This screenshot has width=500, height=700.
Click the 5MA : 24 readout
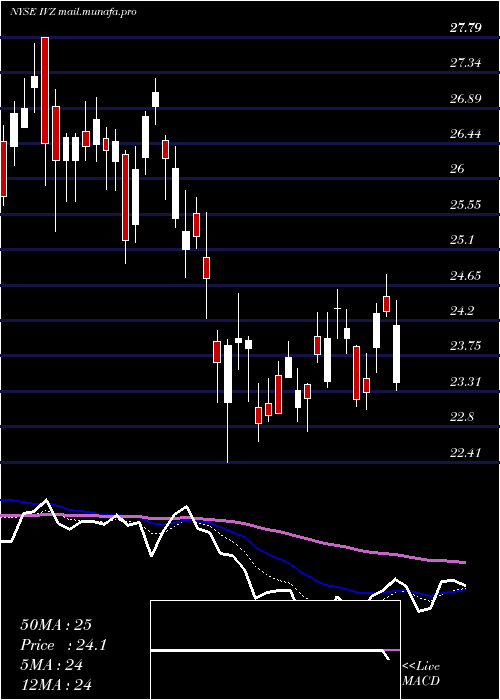pyautogui.click(x=51, y=665)
